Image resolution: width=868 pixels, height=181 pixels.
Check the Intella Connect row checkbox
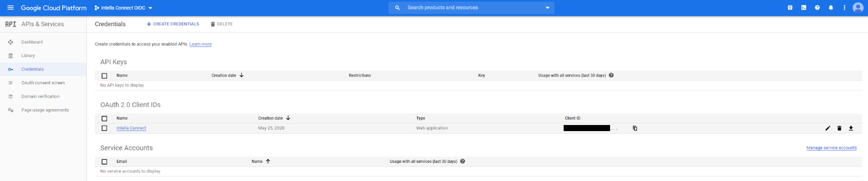coord(104,128)
